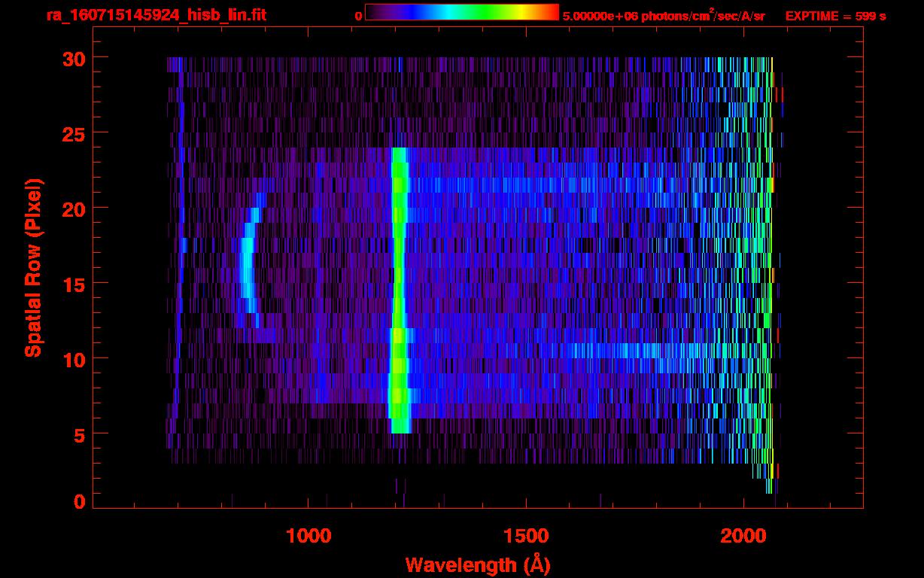The height and width of the screenshot is (578, 924).
Task: Select the 5.00000e+06 photons unit label
Action: coord(663,16)
